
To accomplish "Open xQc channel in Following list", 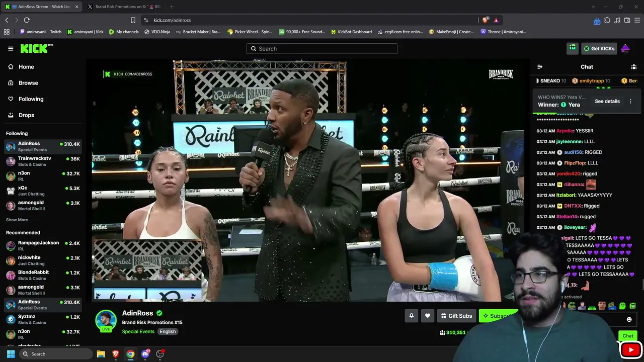I will [43, 191].
